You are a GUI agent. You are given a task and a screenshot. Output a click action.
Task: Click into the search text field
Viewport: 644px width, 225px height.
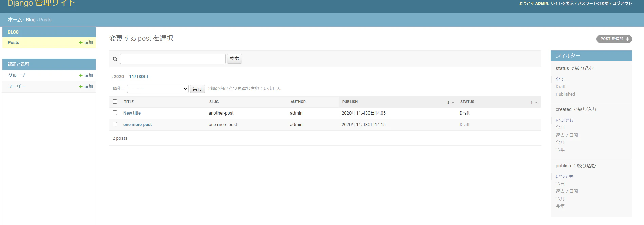coord(173,59)
